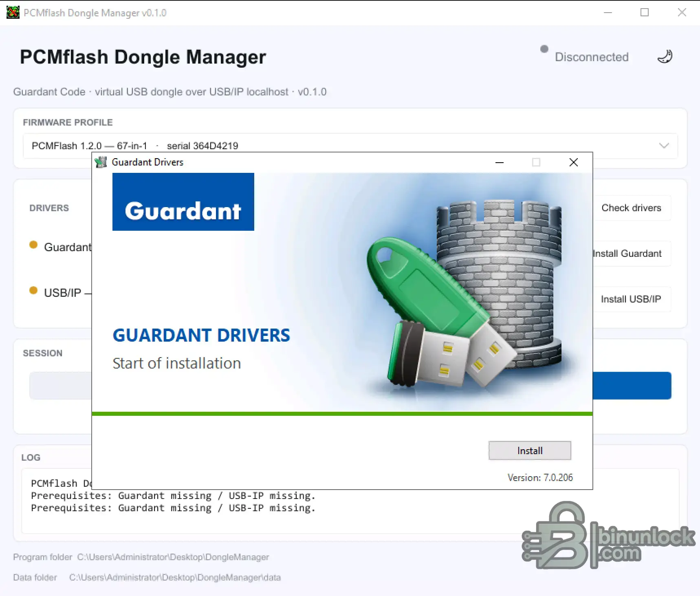Click the 'FIRMWARE PROFILE' section label
Viewport: 700px width, 596px height.
(x=68, y=122)
